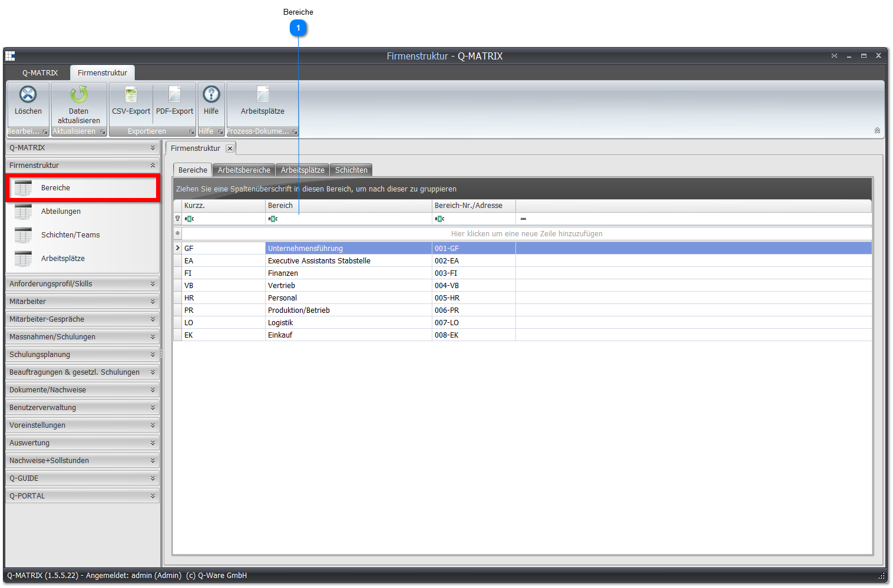Select the 'Einkauf' cell
Screen dimensions: 893x588
[x=349, y=335]
